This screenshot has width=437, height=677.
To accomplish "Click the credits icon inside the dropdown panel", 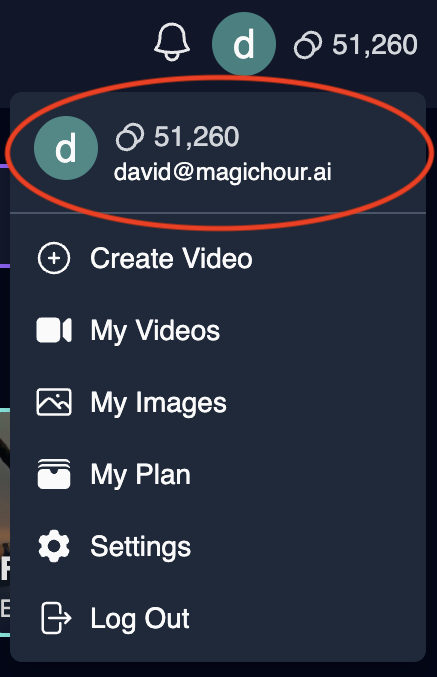I will [x=130, y=137].
